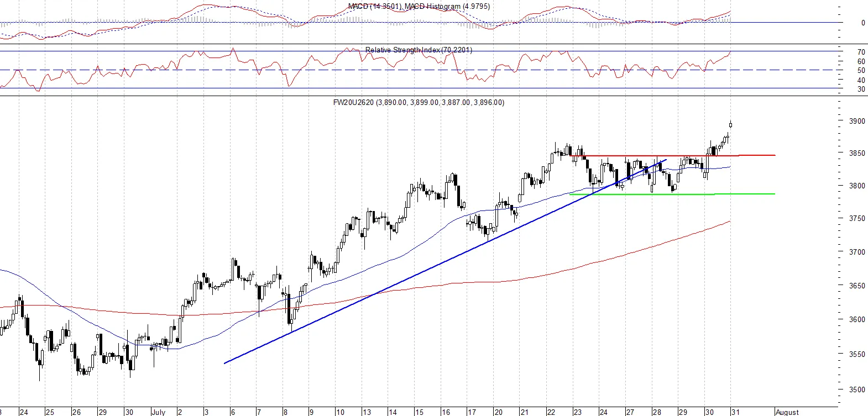Viewport: 868px width, 416px height.
Task: Click the 15 date axis label
Action: [x=419, y=412]
